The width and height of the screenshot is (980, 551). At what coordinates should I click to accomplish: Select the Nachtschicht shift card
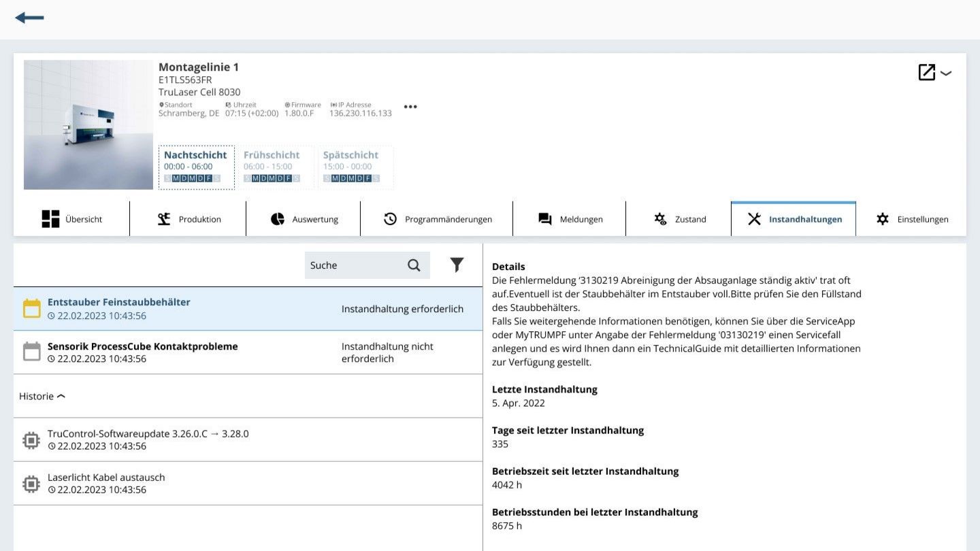click(196, 167)
